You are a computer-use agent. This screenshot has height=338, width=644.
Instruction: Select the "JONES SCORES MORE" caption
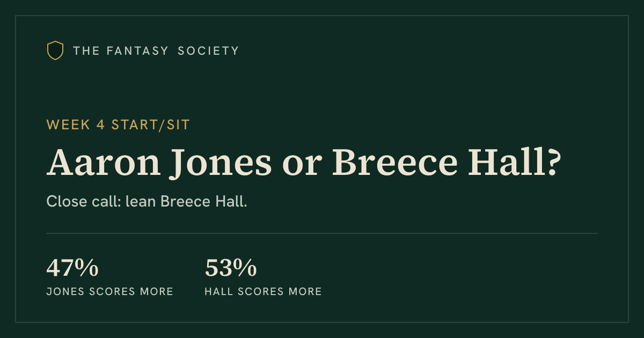click(x=110, y=292)
